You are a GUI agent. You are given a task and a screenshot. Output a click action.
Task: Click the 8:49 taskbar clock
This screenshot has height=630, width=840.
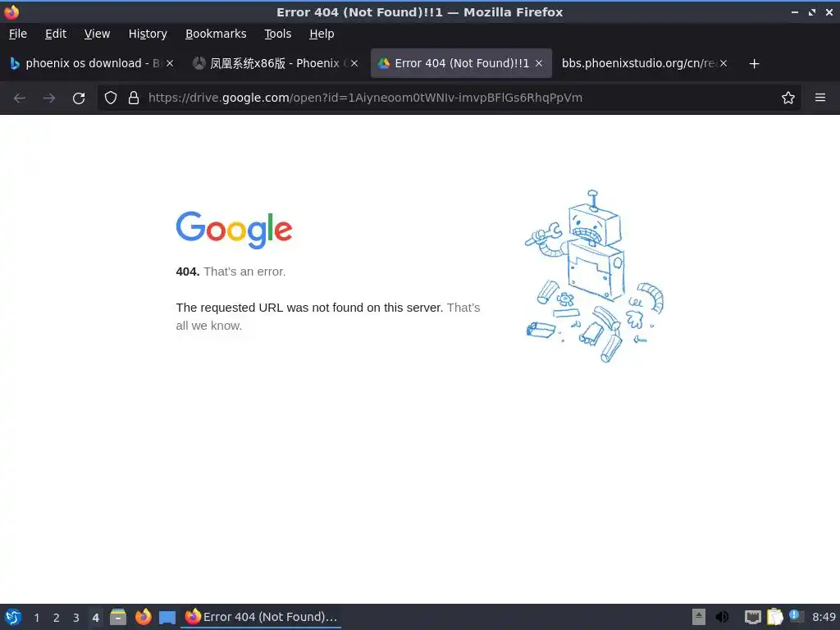[x=824, y=617]
